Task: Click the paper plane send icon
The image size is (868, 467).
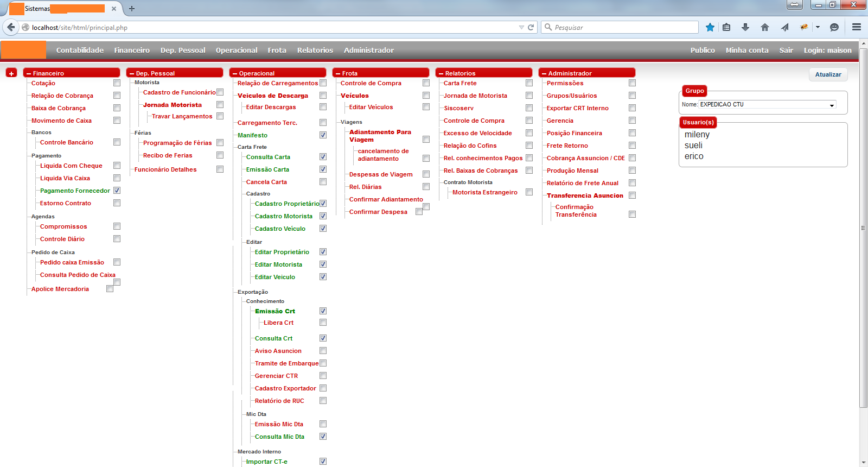Action: pyautogui.click(x=784, y=27)
